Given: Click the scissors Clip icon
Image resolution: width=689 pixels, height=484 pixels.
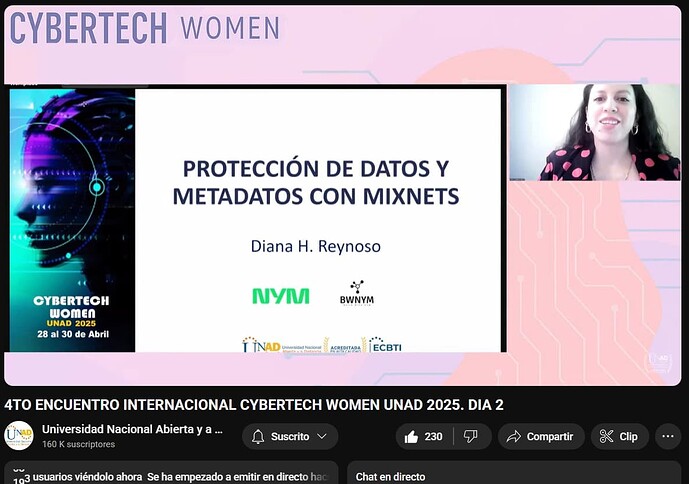Looking at the screenshot, I should [606, 437].
